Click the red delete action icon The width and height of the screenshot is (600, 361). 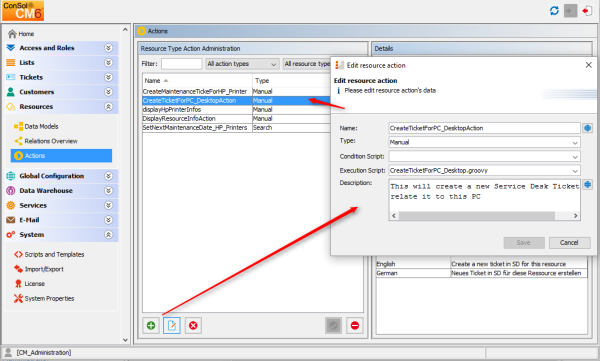point(193,325)
